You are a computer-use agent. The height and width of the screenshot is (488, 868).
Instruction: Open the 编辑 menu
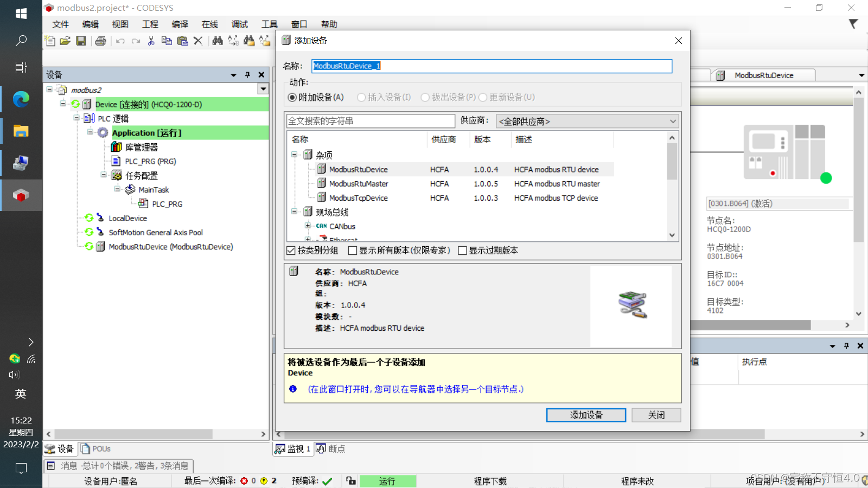[91, 24]
